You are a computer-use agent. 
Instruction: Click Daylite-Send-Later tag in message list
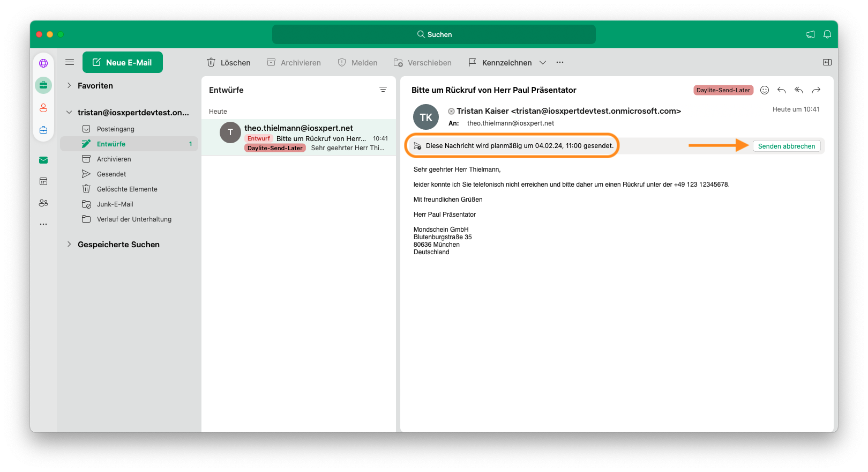pyautogui.click(x=275, y=148)
